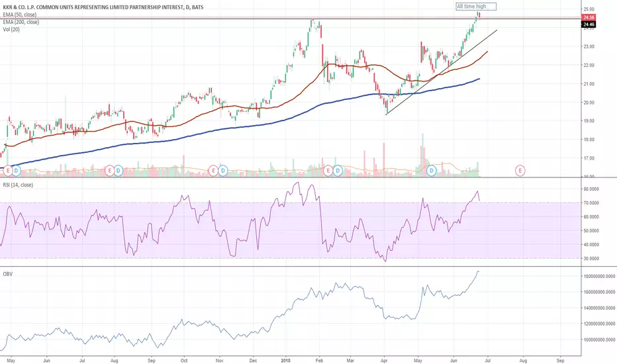Click the 2018 label on time axis
This screenshot has width=617, height=364.
(x=286, y=361)
